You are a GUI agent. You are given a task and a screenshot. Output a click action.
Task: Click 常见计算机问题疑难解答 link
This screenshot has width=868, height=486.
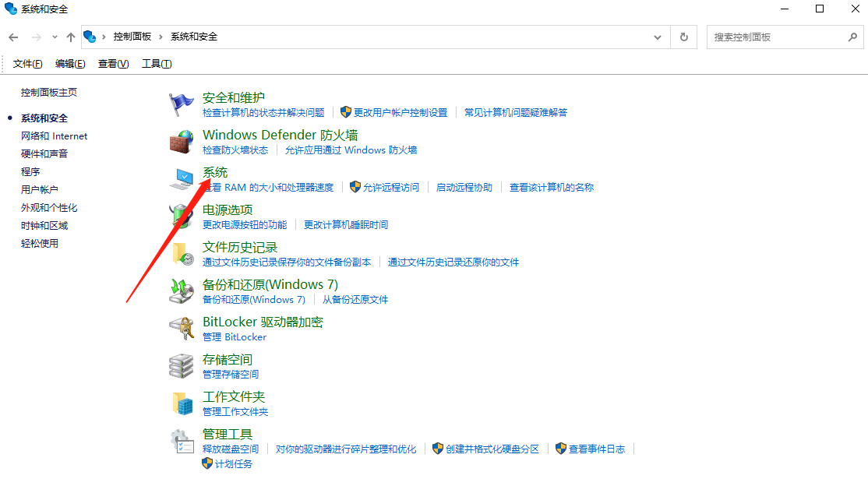coord(516,112)
